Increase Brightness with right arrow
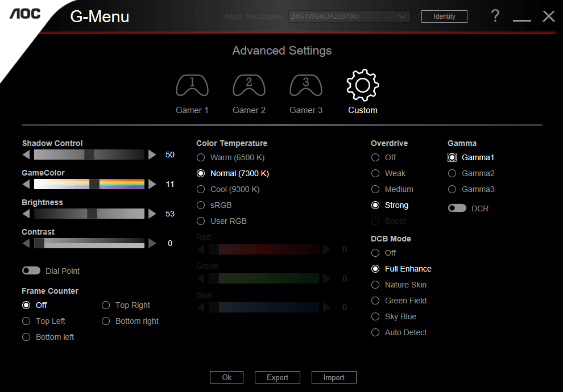 152,214
